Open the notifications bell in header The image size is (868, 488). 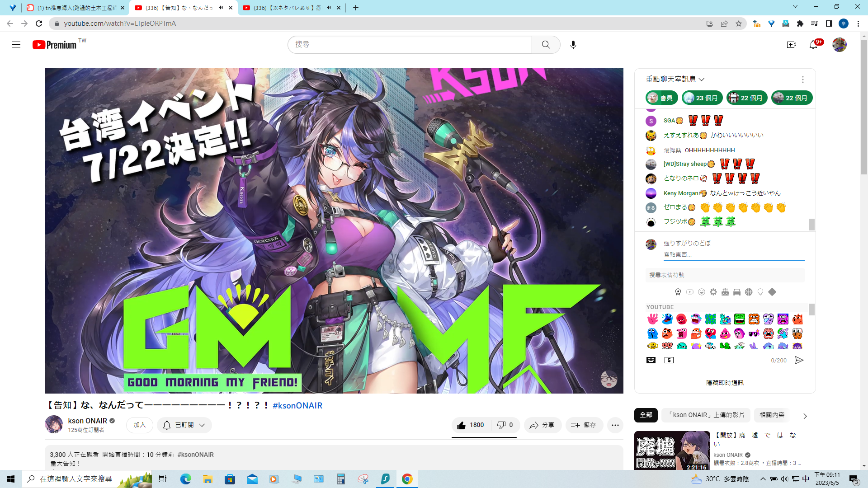tap(814, 45)
